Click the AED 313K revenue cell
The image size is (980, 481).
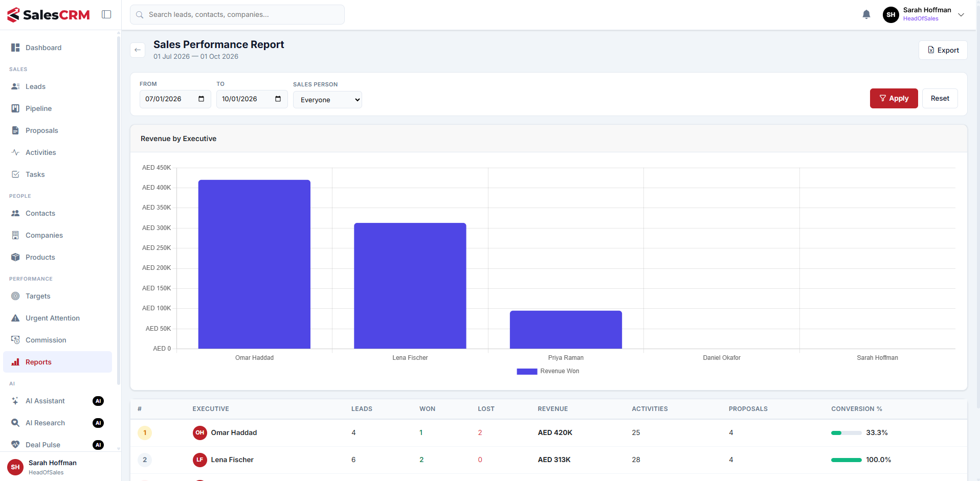(554, 460)
